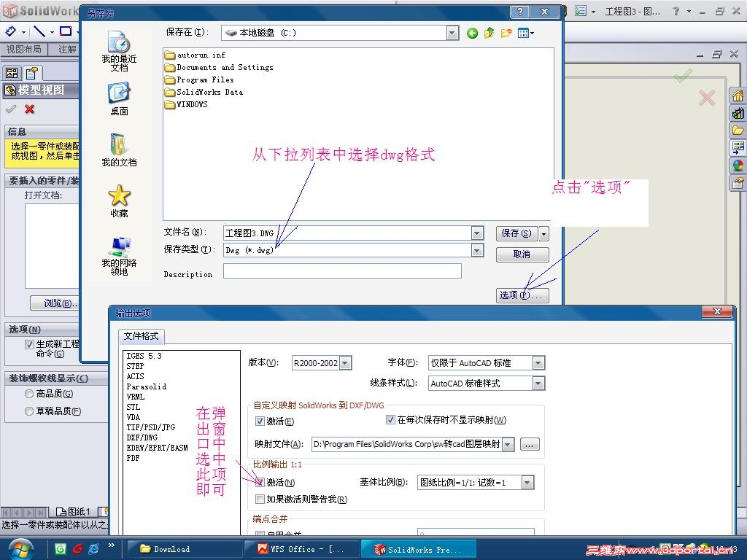
Task: Go to Desktop (桌面) location
Action: [119, 98]
